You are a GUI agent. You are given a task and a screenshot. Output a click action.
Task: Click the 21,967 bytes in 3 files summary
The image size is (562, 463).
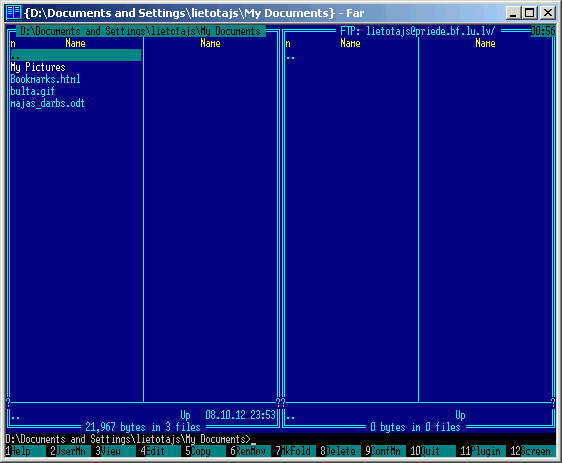point(143,427)
